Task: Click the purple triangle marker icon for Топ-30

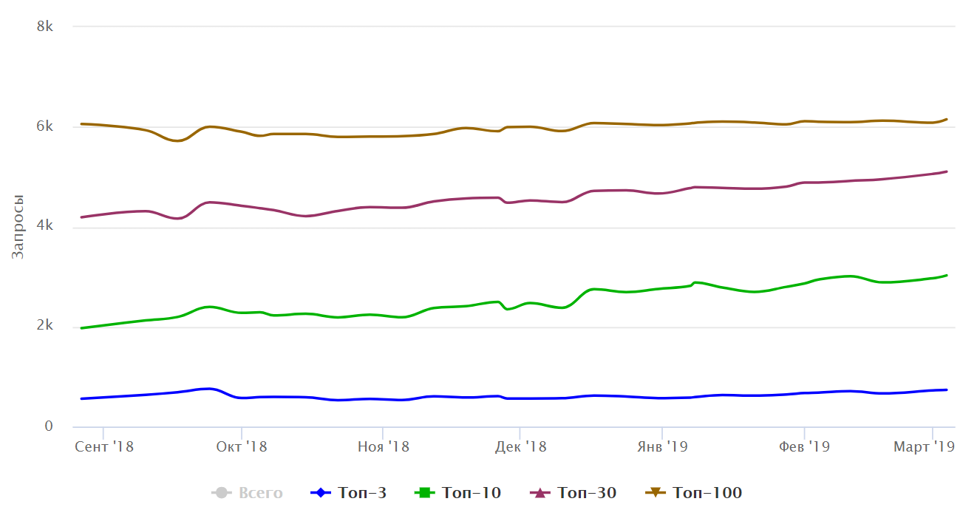Action: click(x=540, y=493)
